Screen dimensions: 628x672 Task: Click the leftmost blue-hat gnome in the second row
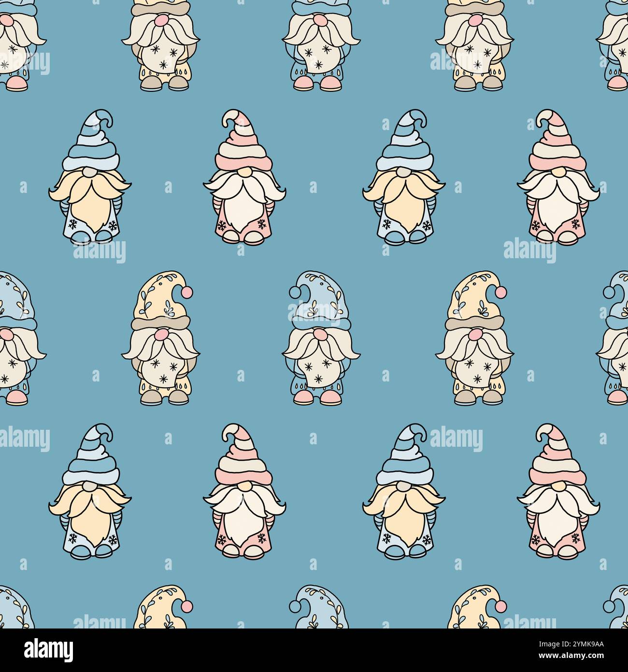click(90, 177)
